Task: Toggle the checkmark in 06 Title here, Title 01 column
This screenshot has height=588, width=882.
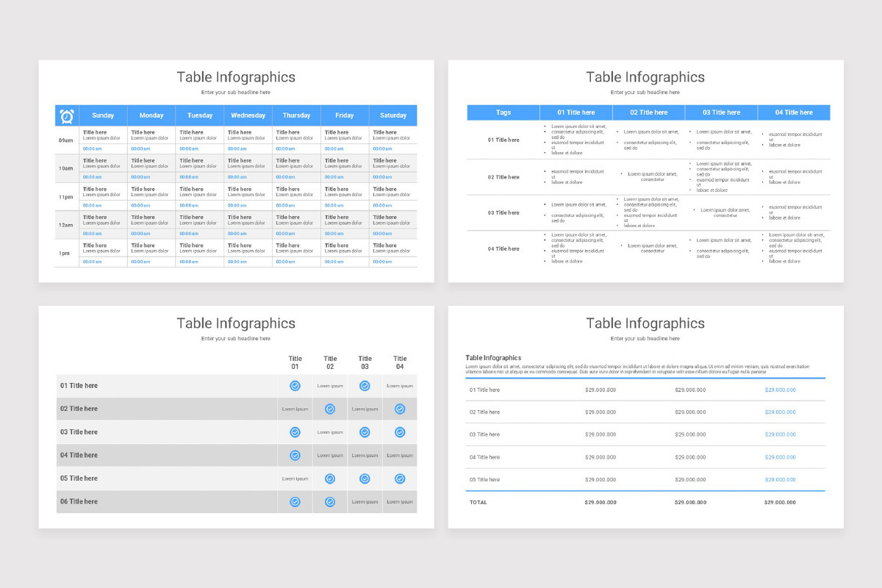Action: pyautogui.click(x=295, y=501)
